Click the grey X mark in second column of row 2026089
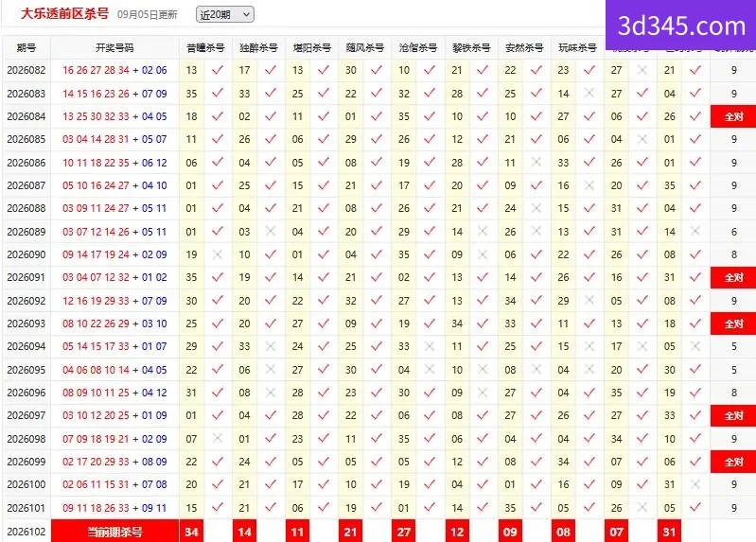 tap(271, 231)
